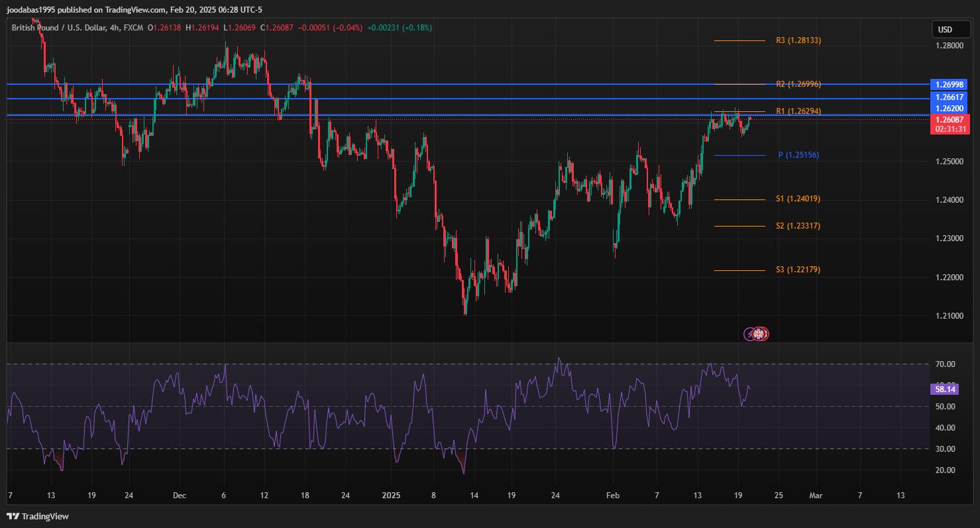The image size is (980, 528).
Task: Click the 6 date on time axis
Action: [223, 496]
